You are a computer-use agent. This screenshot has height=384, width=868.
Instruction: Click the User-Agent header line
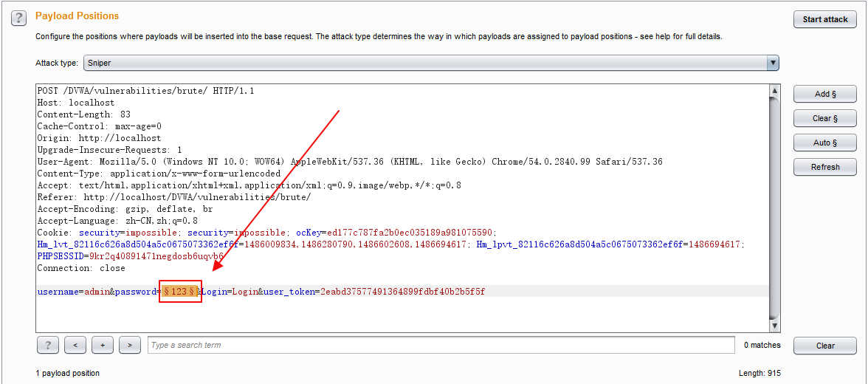click(x=350, y=162)
